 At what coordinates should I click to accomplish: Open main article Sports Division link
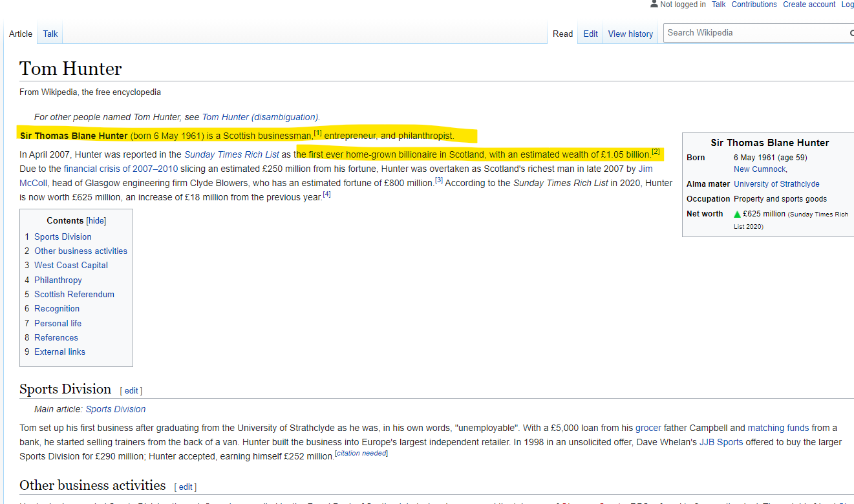(116, 409)
